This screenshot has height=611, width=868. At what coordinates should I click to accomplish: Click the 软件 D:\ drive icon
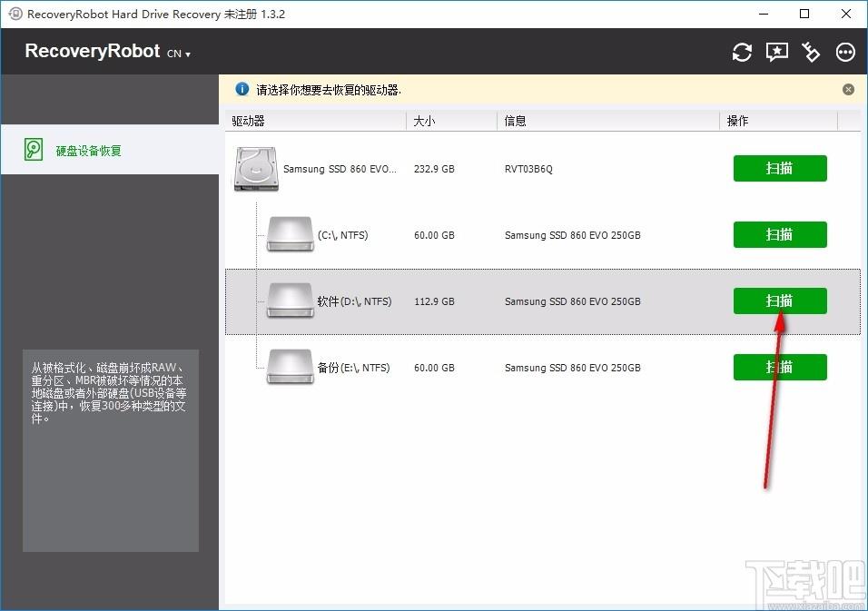pos(290,301)
